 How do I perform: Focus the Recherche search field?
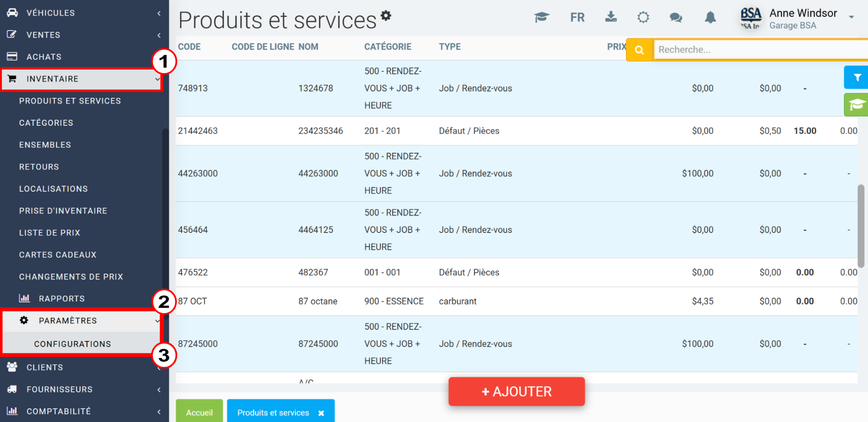761,50
